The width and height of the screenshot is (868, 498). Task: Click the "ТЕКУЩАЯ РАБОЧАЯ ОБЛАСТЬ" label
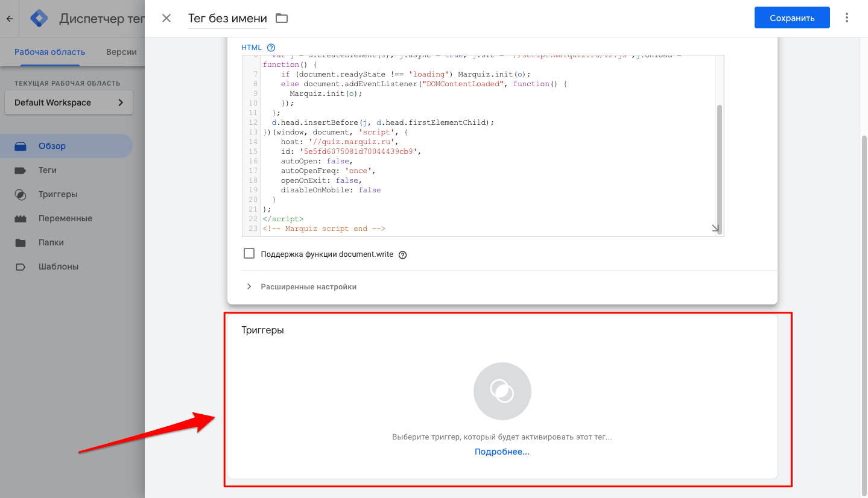tap(68, 83)
